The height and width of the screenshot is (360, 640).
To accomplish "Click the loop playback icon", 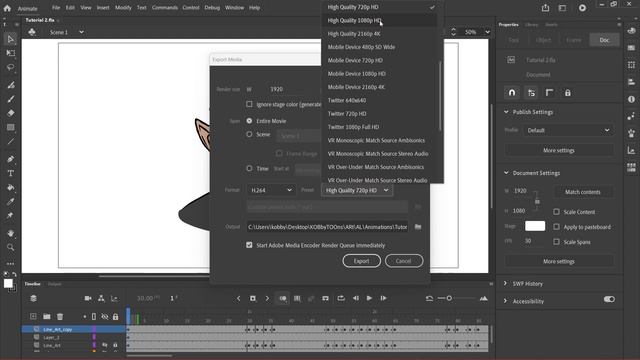I will (341, 298).
